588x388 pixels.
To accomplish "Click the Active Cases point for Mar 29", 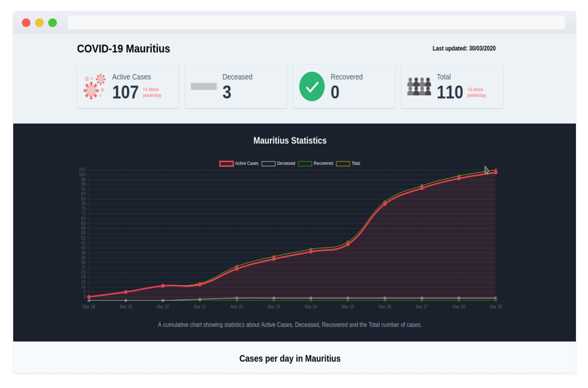I will click(x=496, y=172).
